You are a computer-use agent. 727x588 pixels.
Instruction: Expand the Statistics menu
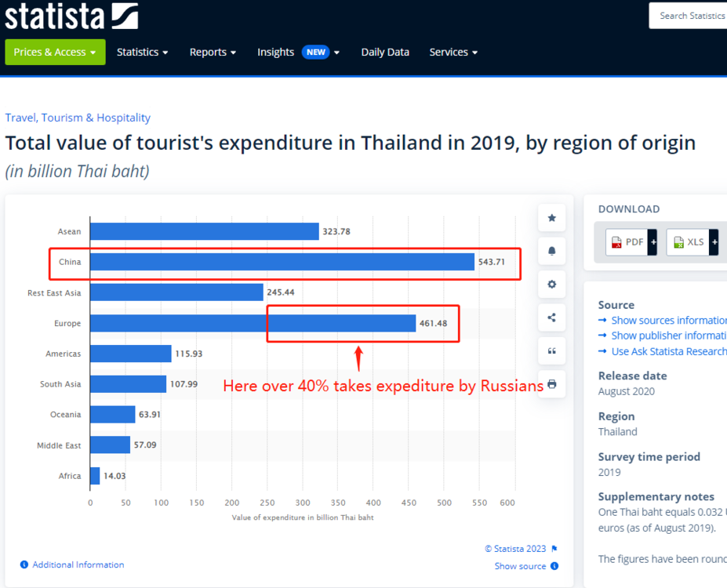pyautogui.click(x=142, y=52)
